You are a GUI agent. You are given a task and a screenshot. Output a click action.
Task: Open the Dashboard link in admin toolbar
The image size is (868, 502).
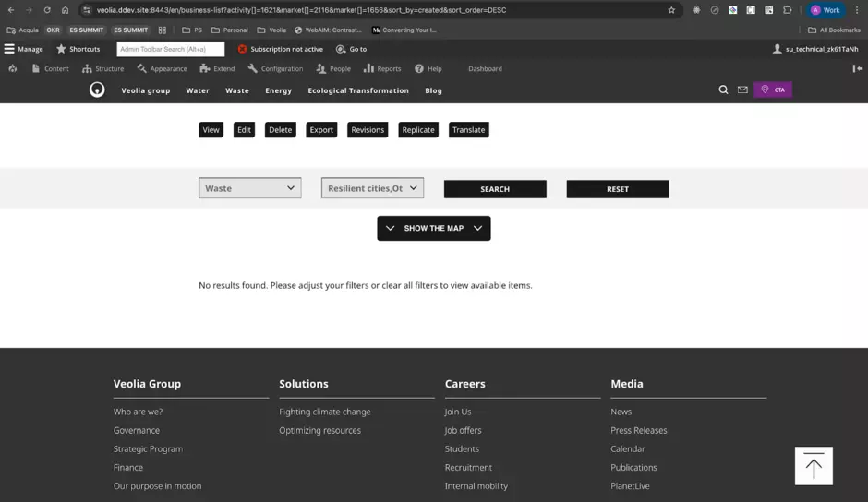485,68
